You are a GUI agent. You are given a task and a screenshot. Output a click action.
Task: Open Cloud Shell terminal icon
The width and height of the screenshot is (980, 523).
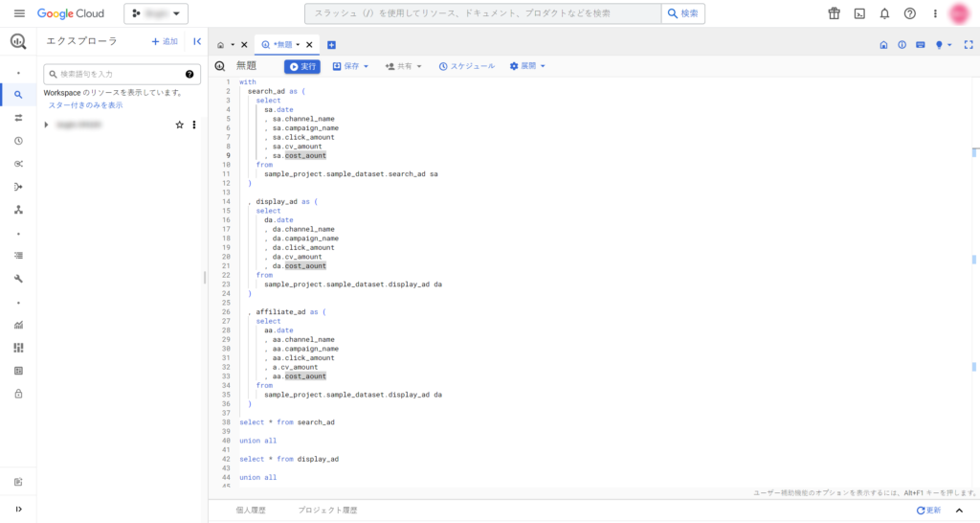(859, 13)
